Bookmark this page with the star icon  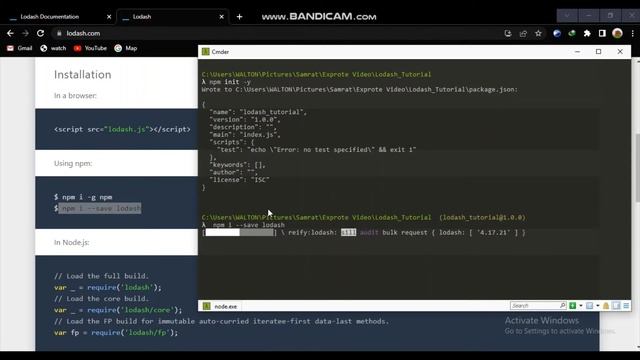pos(538,33)
